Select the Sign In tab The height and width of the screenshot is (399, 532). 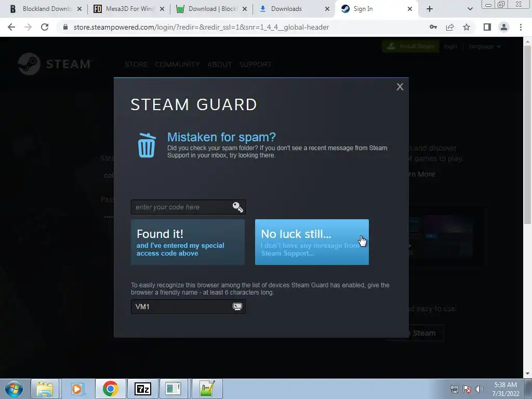[377, 9]
